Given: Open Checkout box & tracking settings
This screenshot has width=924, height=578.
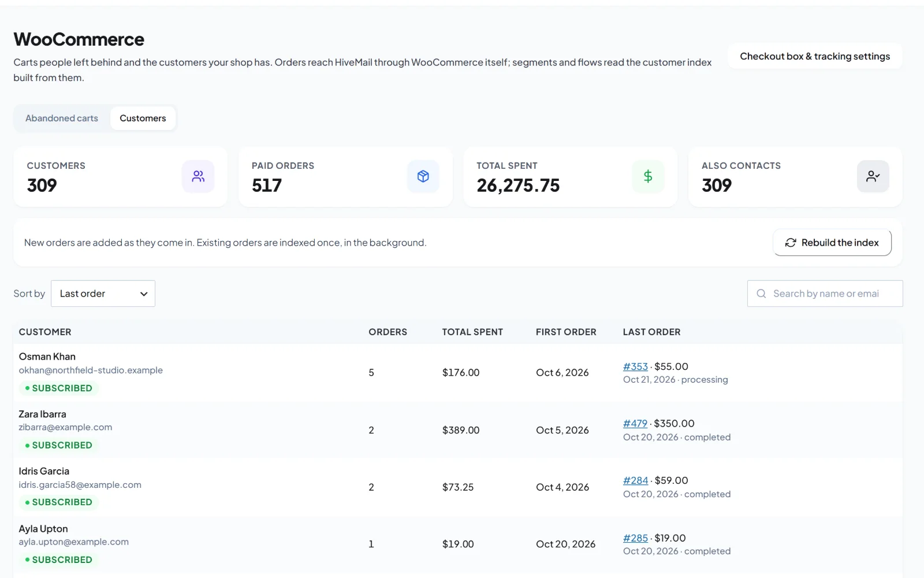Looking at the screenshot, I should (815, 56).
